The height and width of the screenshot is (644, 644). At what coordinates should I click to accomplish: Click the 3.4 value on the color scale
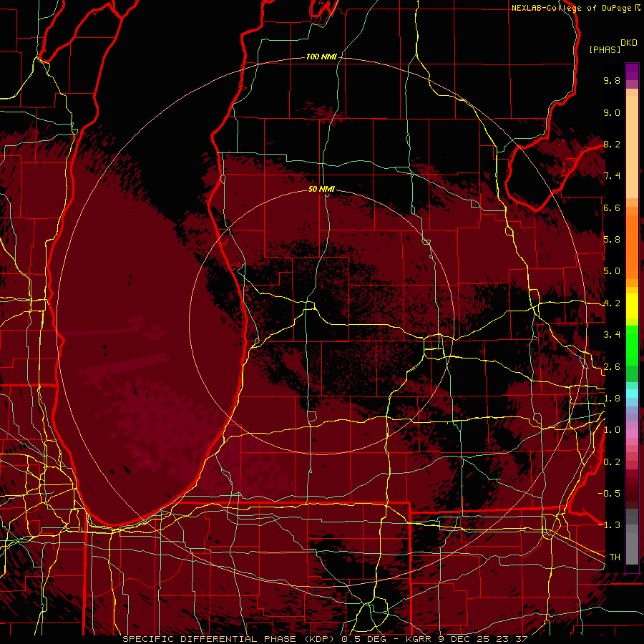(612, 335)
